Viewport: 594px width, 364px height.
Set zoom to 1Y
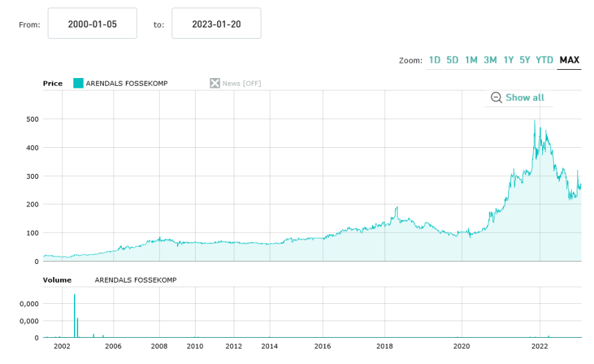(508, 60)
